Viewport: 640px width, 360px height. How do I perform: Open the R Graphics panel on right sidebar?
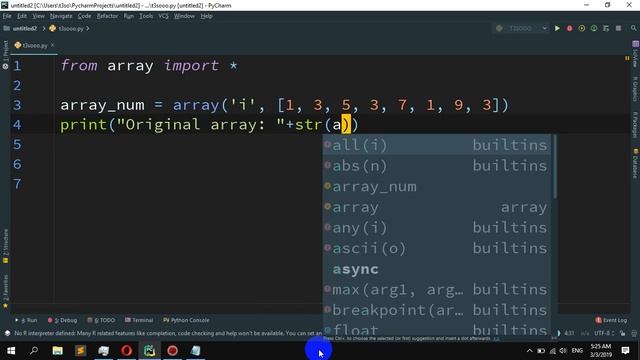(x=636, y=89)
